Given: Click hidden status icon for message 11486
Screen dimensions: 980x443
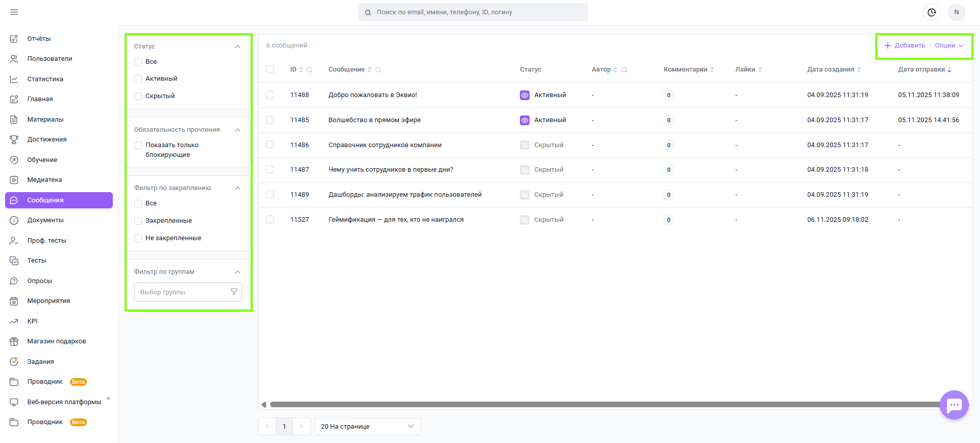Looking at the screenshot, I should (x=524, y=145).
